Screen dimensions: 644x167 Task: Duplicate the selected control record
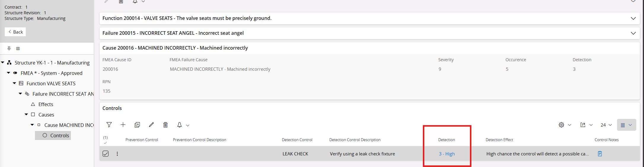click(x=137, y=125)
